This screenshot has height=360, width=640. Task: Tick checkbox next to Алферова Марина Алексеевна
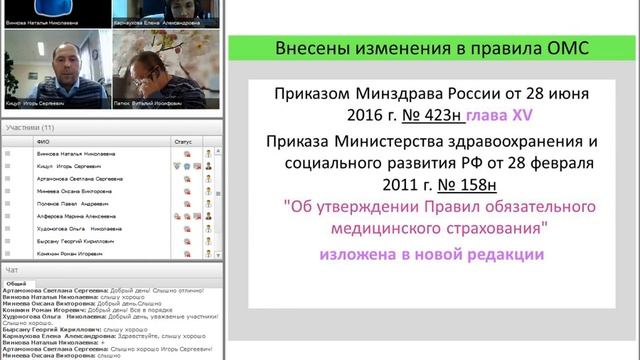(x=7, y=216)
